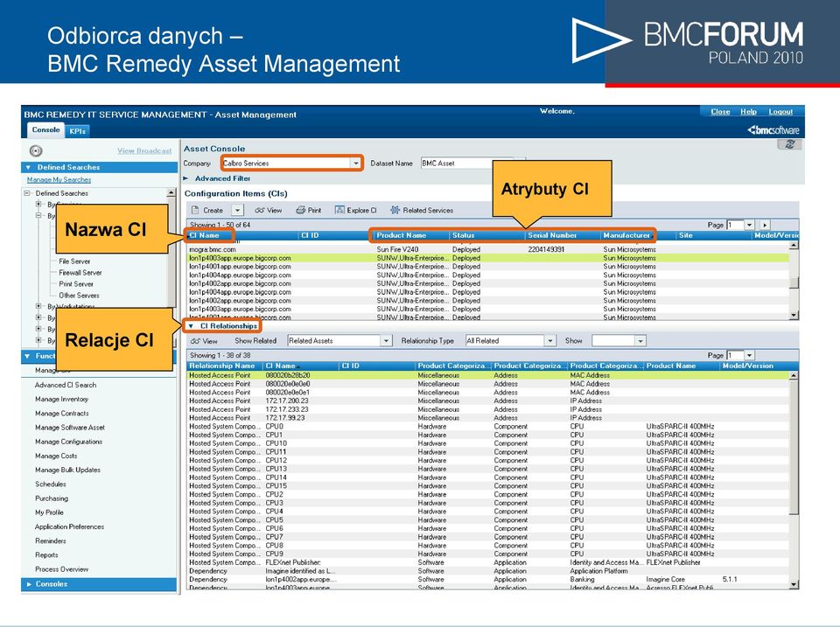
Task: Switch to the KPIs tab
Action: 77,130
